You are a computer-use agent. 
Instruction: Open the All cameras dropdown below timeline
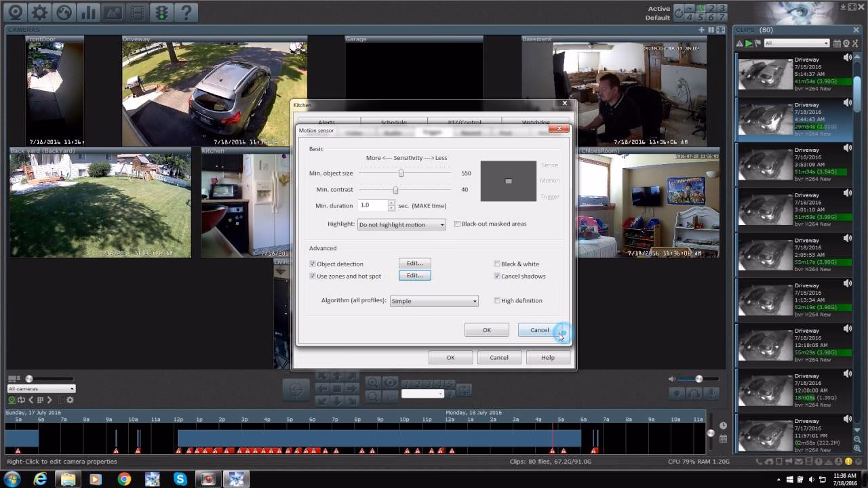pos(41,388)
